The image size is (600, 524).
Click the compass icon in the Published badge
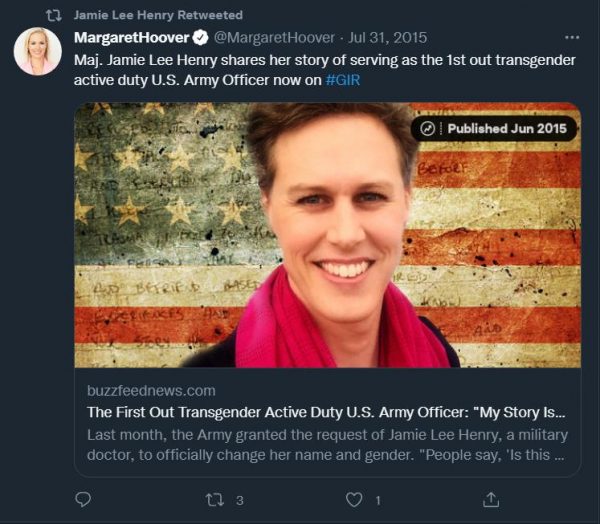point(429,128)
